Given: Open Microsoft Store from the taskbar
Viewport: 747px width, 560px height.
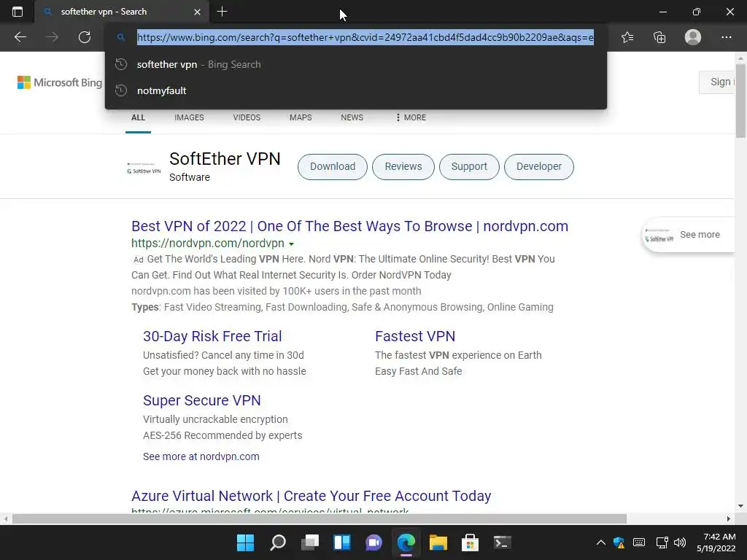Looking at the screenshot, I should point(471,542).
